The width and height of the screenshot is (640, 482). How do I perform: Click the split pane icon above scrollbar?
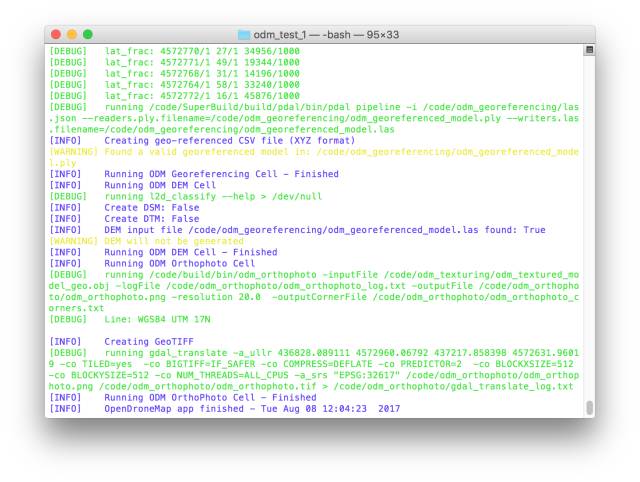pos(589,50)
